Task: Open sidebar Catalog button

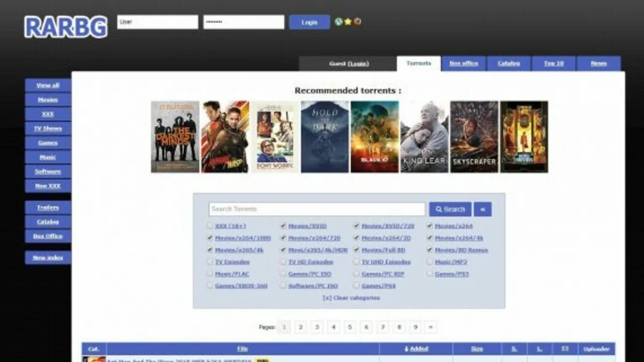Action: (48, 222)
